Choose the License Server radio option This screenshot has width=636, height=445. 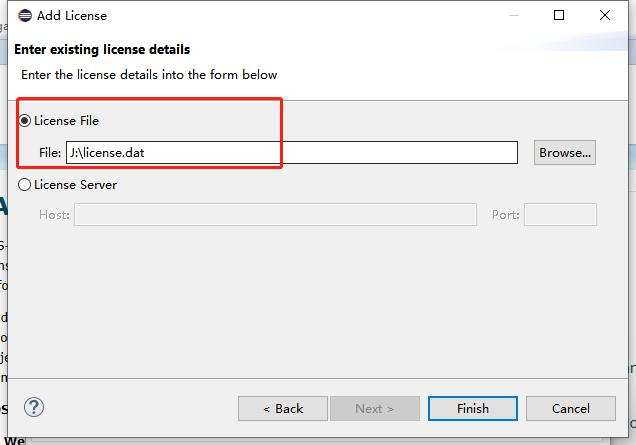point(25,185)
